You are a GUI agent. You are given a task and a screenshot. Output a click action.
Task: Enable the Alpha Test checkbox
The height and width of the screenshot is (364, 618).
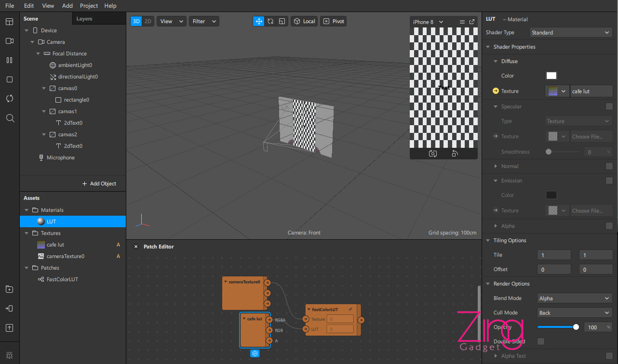pyautogui.click(x=609, y=356)
